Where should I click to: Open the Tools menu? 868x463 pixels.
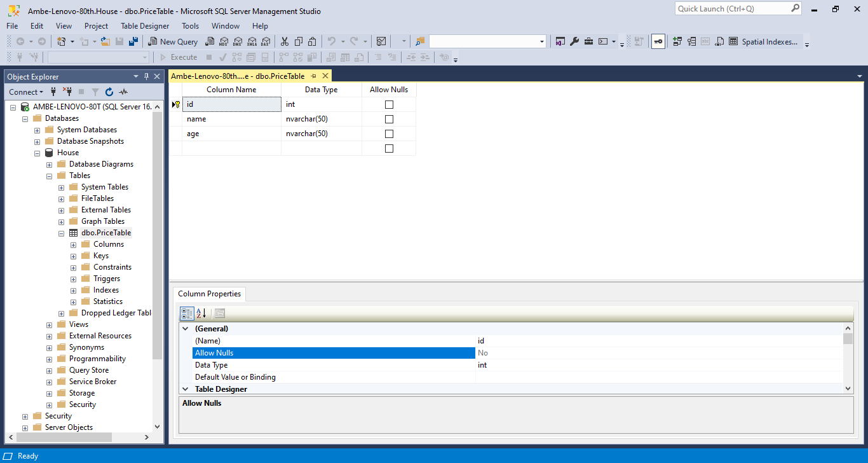(191, 26)
